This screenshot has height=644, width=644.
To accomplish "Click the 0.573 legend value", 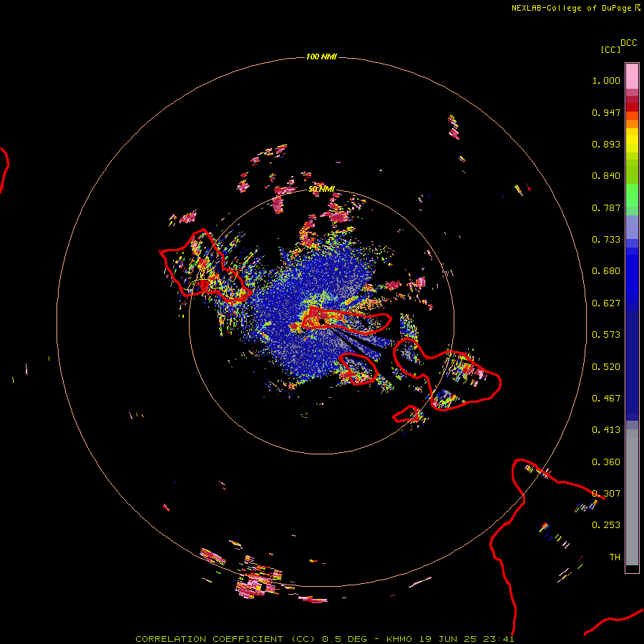I will pos(606,335).
